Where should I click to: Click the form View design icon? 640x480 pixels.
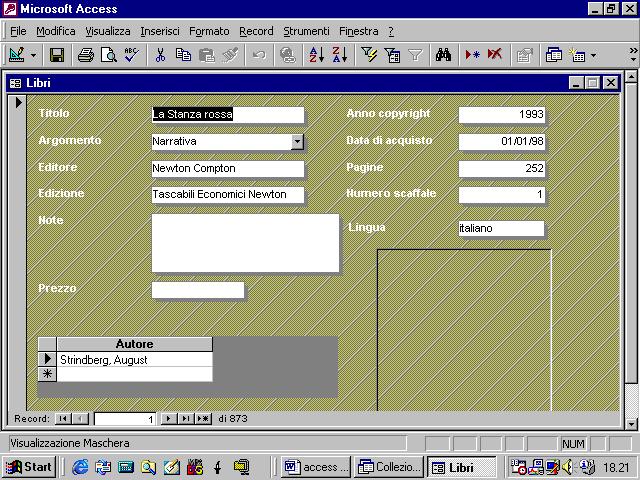pyautogui.click(x=17, y=55)
